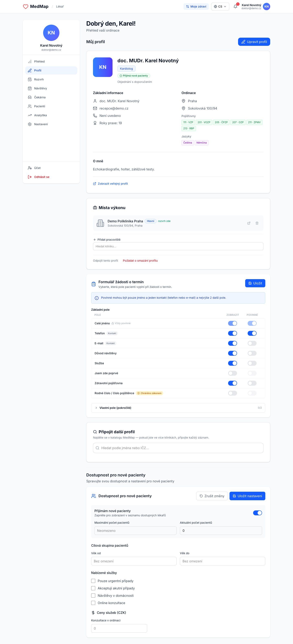Open Demo Poliklinika Praha external link icon

coord(249,223)
